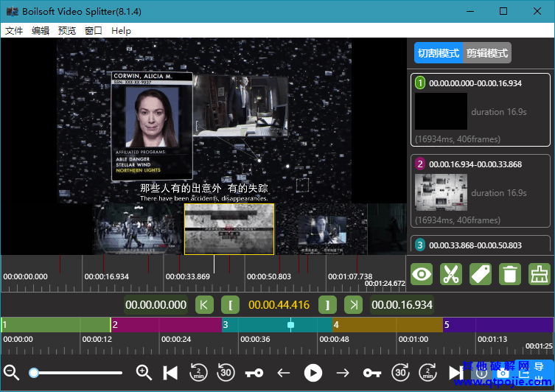The width and height of the screenshot is (555, 392).
Task: Click the broom clear-all icon
Action: point(539,274)
